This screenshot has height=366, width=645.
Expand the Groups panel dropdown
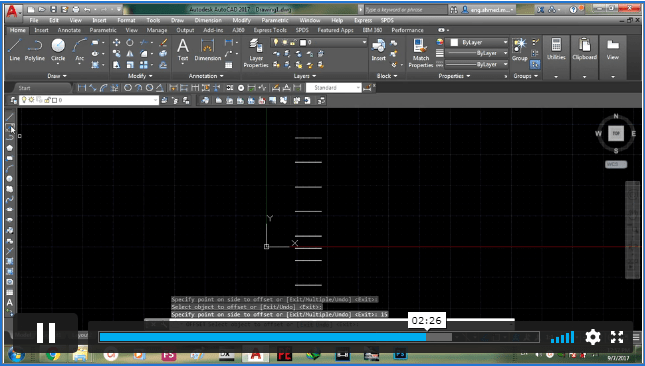pos(526,76)
